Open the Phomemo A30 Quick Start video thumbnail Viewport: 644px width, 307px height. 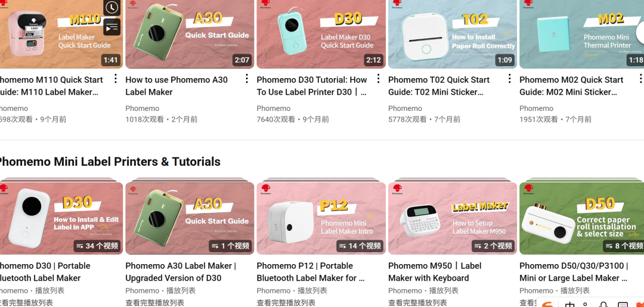pos(190,34)
